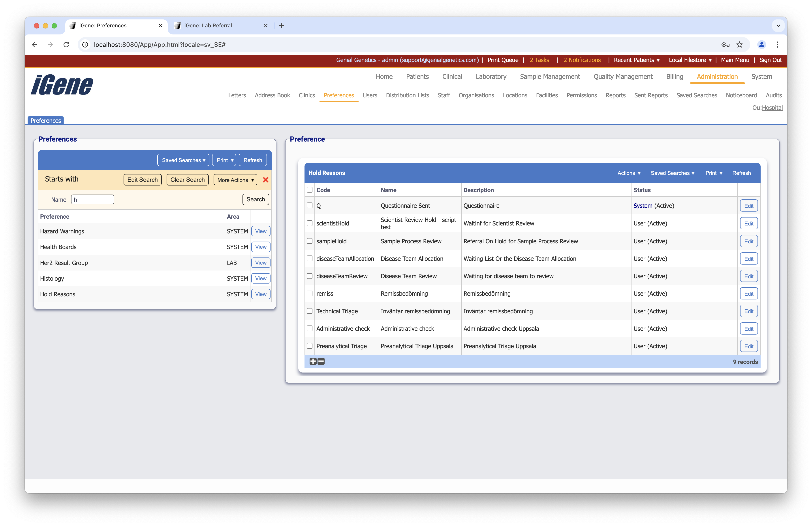Click the minus remove-record icon
812x526 pixels.
coord(321,361)
